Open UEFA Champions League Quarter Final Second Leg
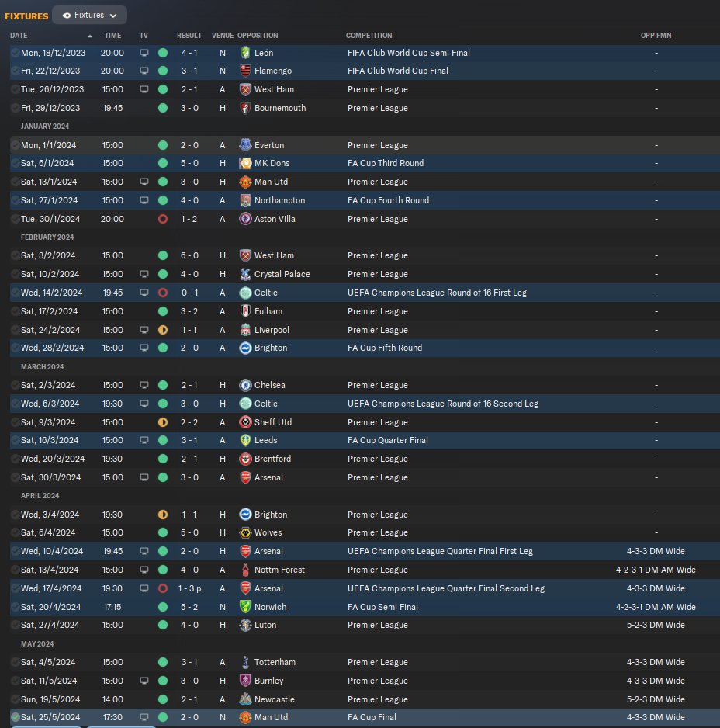 click(x=445, y=588)
